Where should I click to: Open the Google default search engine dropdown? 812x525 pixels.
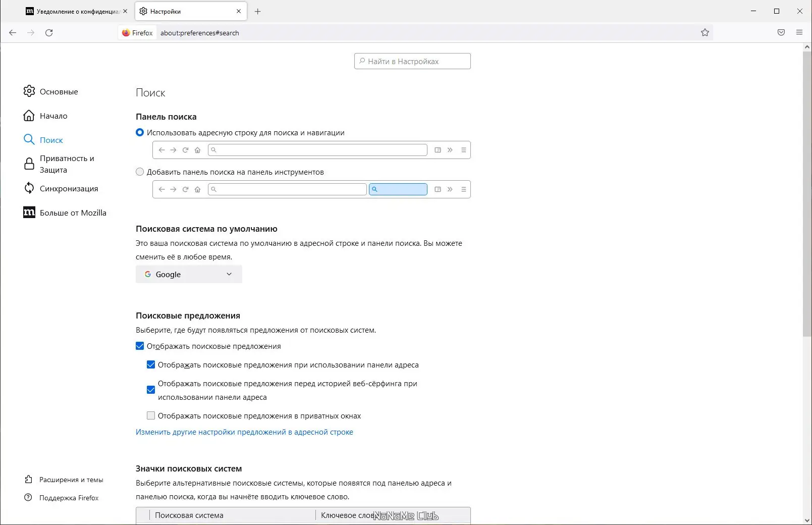click(189, 274)
